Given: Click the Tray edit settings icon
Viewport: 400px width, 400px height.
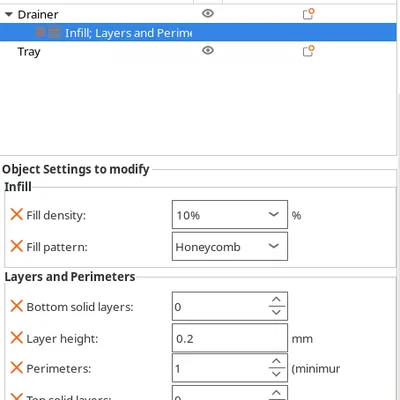Looking at the screenshot, I should click(x=308, y=51).
